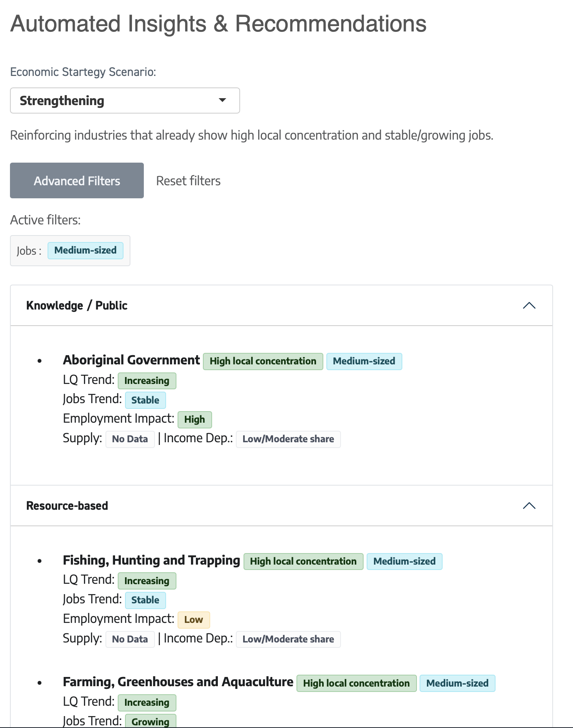Click Aboriginal Government LQ Trend Increasing badge

pos(147,381)
